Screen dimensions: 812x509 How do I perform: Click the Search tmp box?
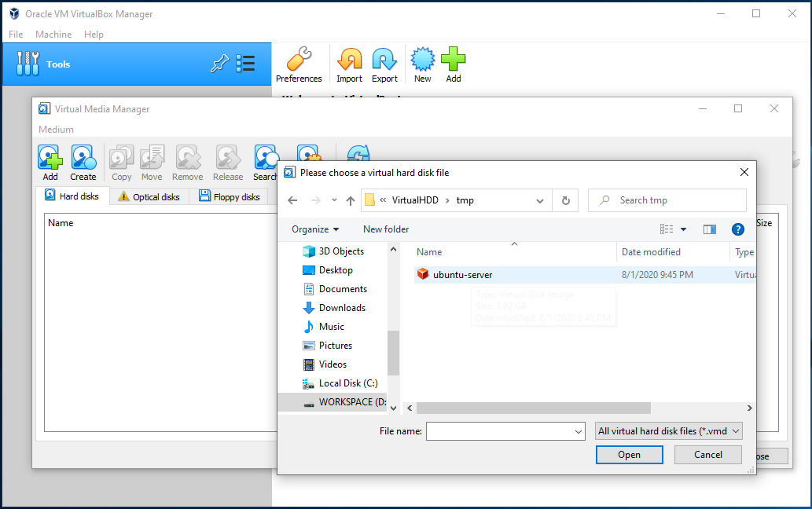pyautogui.click(x=667, y=200)
